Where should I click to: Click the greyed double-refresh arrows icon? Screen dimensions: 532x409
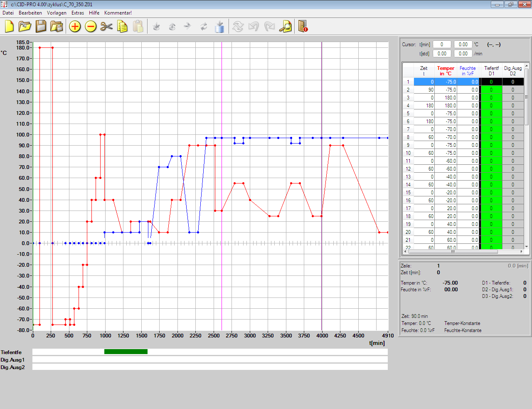(x=238, y=27)
